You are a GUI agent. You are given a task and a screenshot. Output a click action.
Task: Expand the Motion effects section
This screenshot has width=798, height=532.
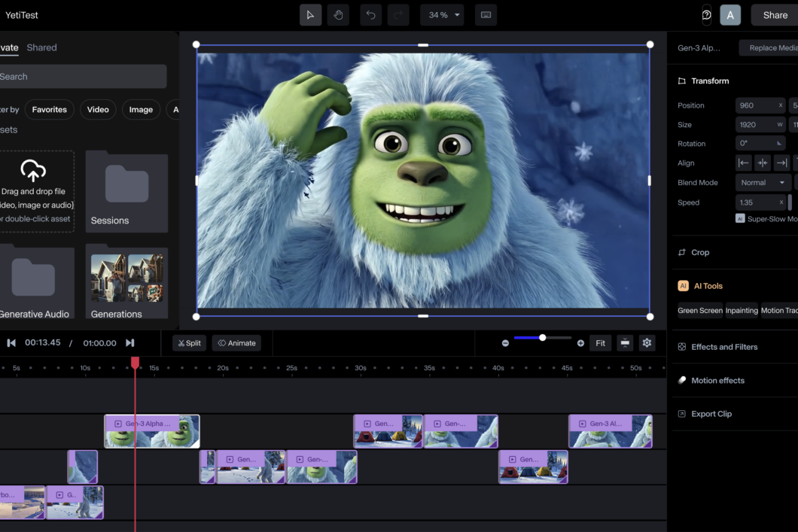point(711,381)
